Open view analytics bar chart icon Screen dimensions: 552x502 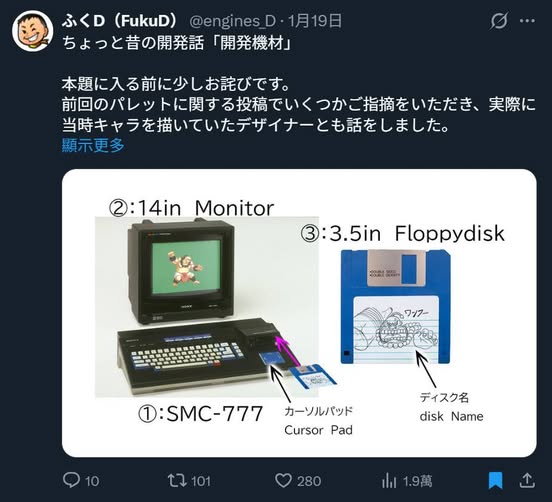[389, 481]
